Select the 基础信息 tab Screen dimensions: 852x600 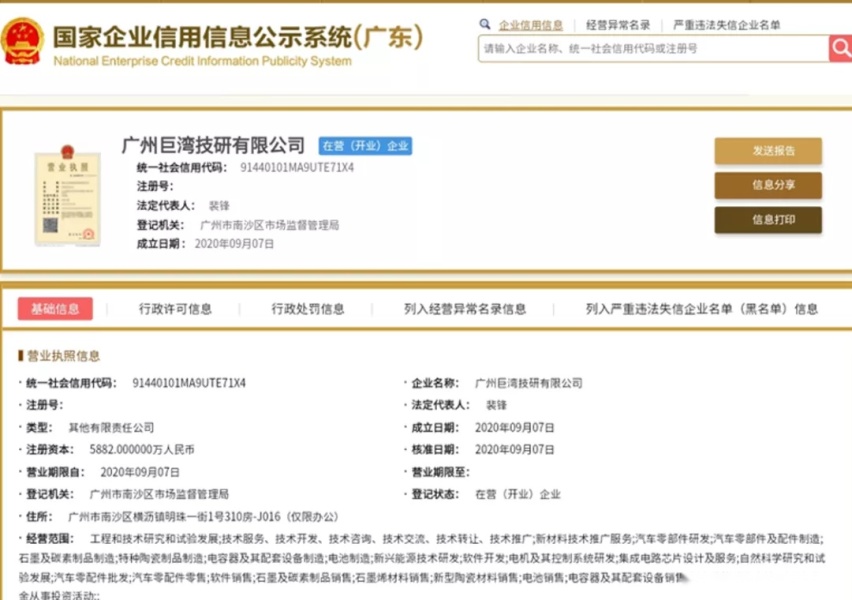point(55,309)
